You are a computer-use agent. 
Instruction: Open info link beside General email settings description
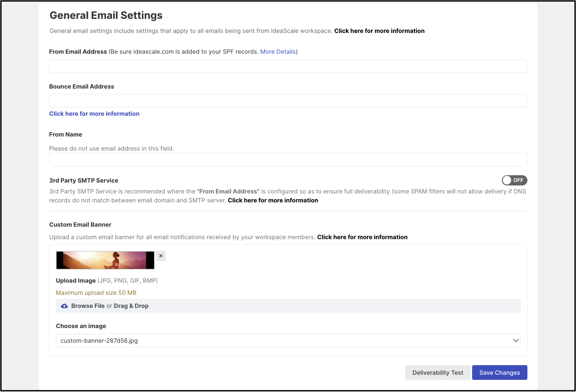(x=379, y=31)
